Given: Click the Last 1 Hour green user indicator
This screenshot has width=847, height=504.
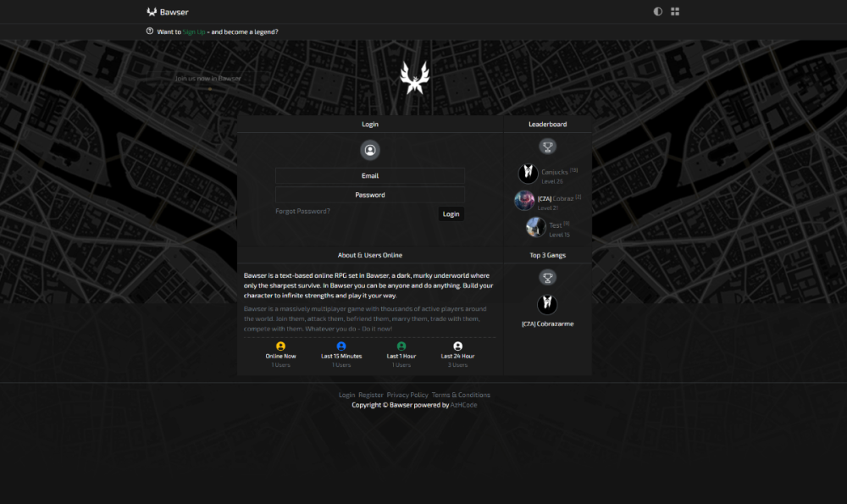Looking at the screenshot, I should [x=401, y=346].
